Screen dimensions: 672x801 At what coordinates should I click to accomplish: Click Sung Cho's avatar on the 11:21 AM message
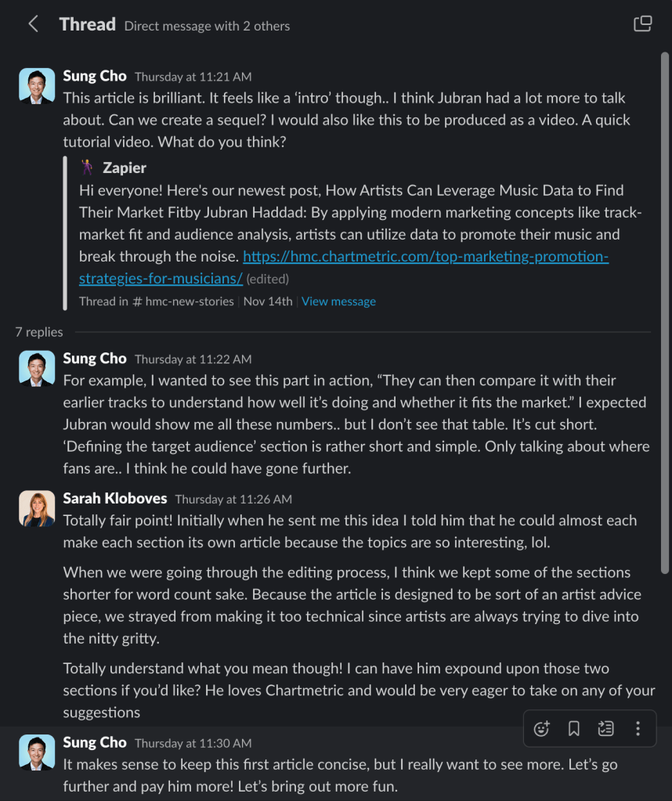coord(37,86)
